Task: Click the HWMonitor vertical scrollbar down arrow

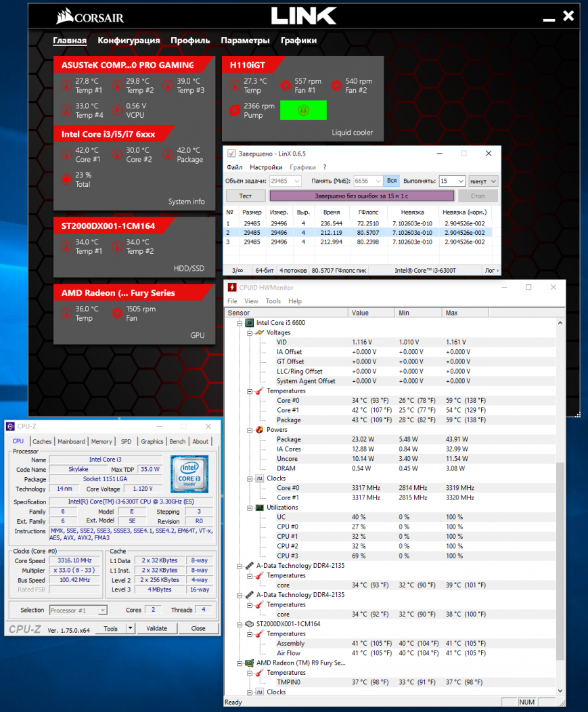Action: 560,690
